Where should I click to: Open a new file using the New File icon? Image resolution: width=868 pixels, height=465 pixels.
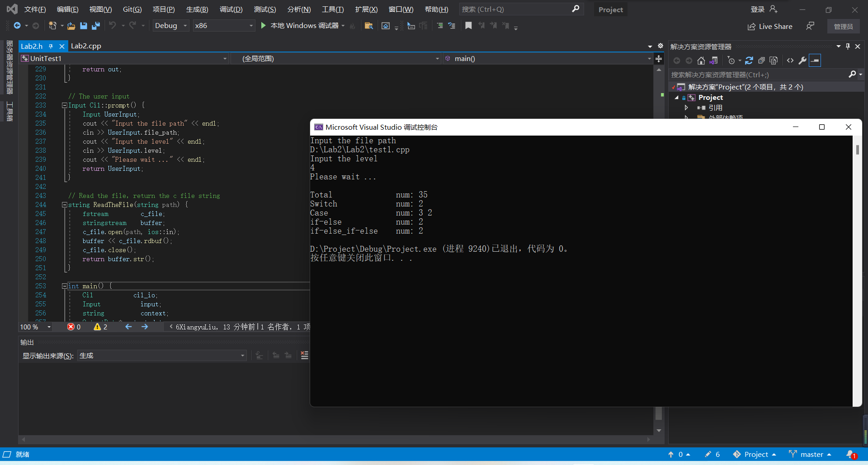click(53, 26)
